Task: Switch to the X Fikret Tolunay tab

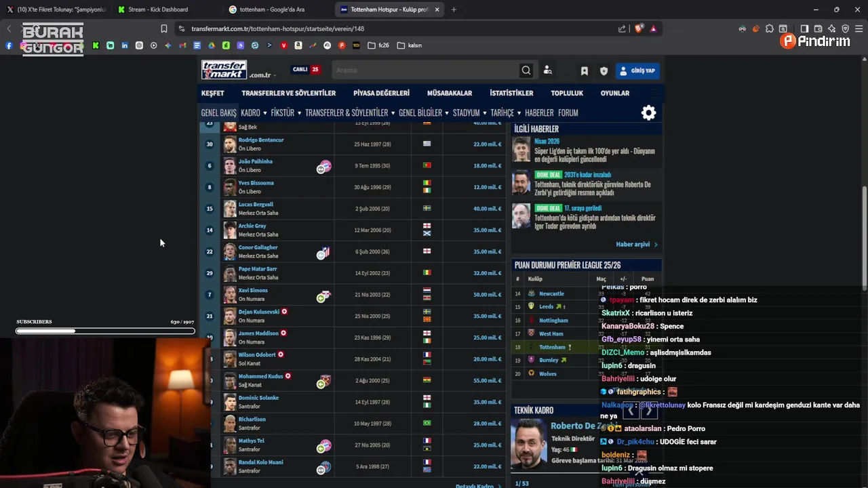Action: coord(56,9)
